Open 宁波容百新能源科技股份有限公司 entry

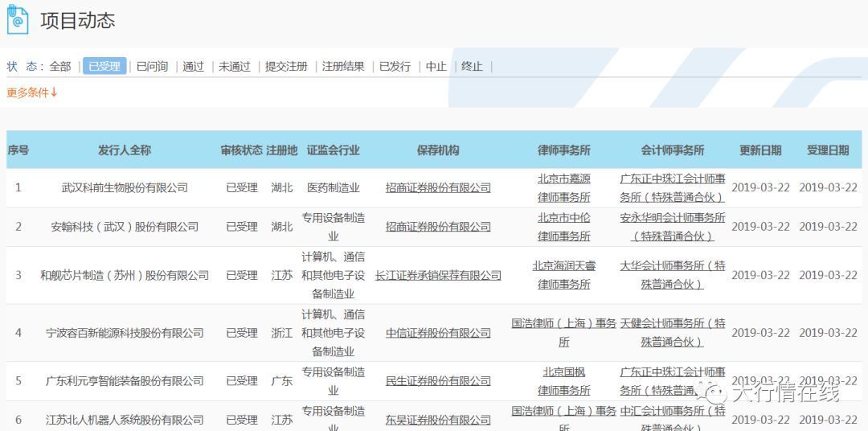(x=125, y=333)
